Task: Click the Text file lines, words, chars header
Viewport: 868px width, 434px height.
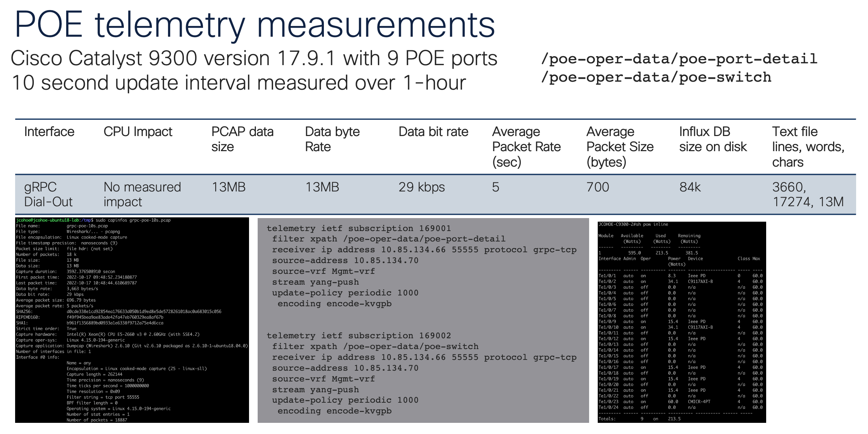Action: [x=808, y=147]
